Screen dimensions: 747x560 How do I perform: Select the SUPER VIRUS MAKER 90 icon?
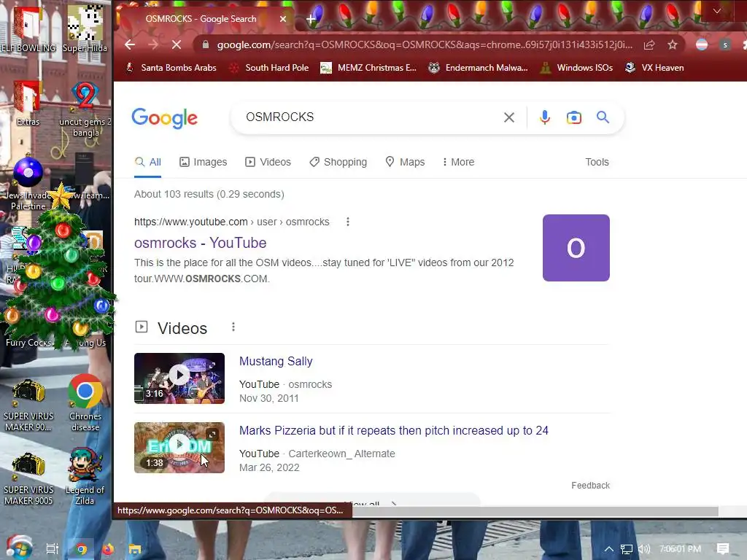tap(28, 405)
